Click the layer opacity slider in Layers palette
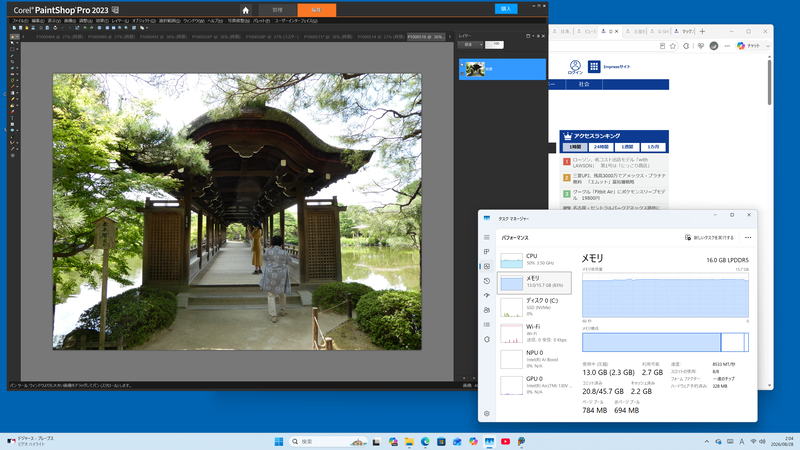This screenshot has width=800, height=450. pyautogui.click(x=494, y=44)
